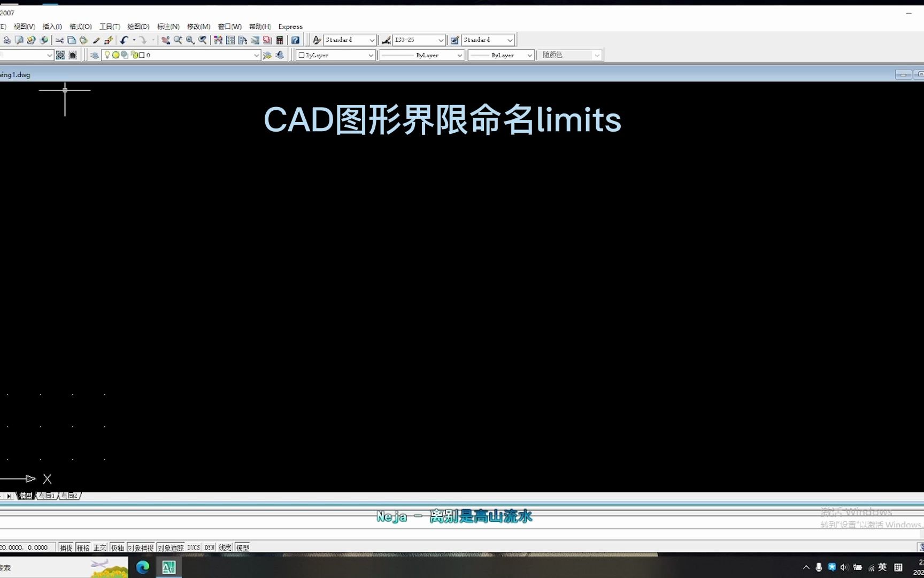
Task: Open the color control dropdown showing 随颜色
Action: pos(596,55)
